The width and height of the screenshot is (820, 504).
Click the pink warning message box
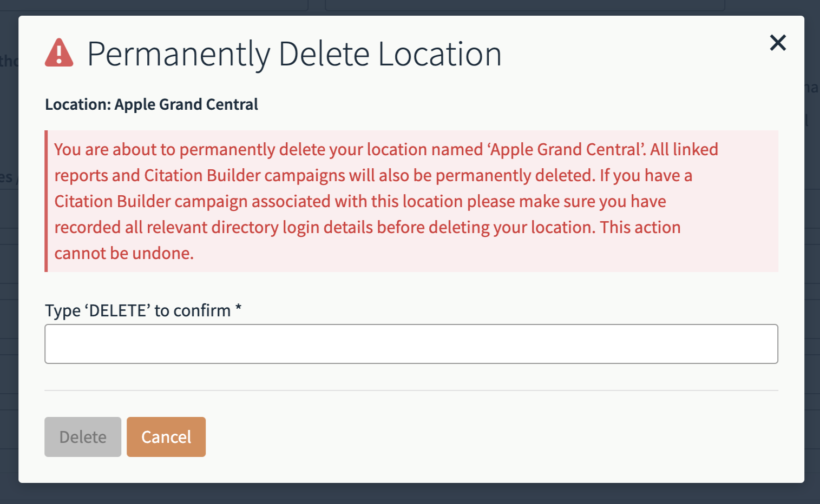[411, 201]
